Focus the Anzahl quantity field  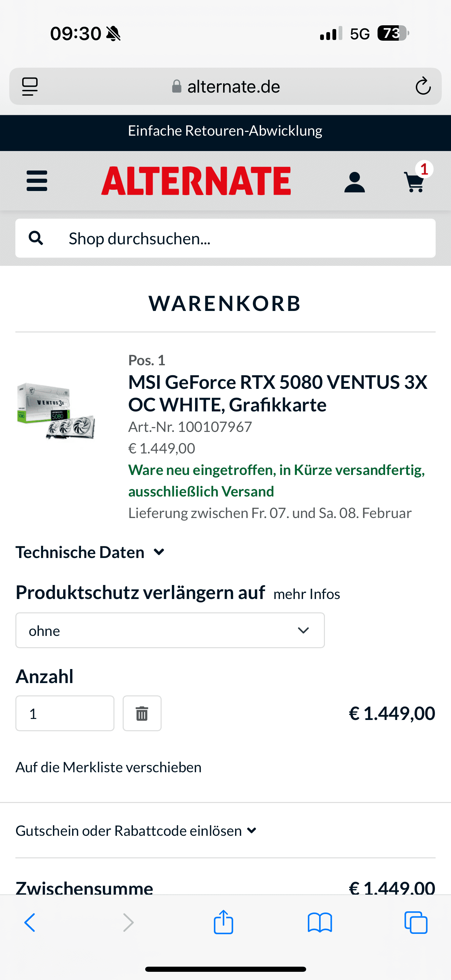click(x=65, y=713)
